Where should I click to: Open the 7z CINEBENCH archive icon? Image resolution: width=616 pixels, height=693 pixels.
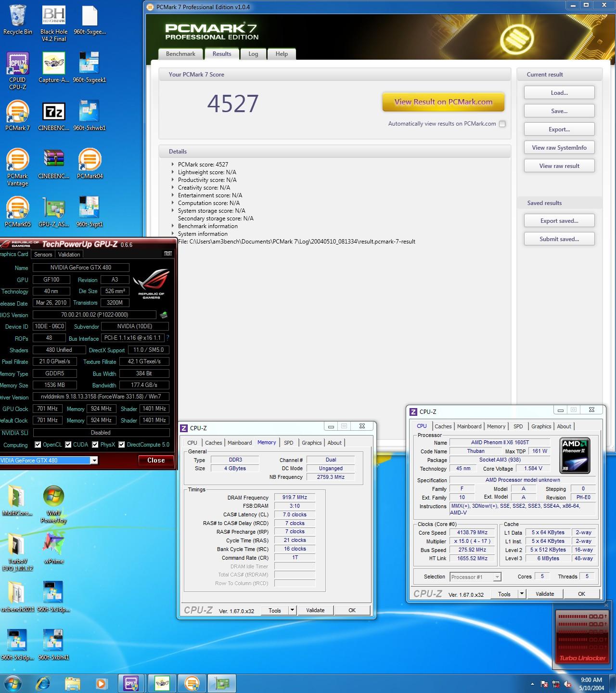point(54,115)
